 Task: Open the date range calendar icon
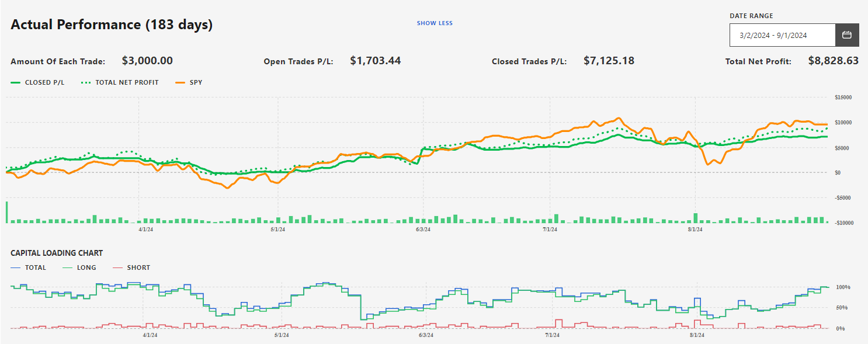coord(847,35)
